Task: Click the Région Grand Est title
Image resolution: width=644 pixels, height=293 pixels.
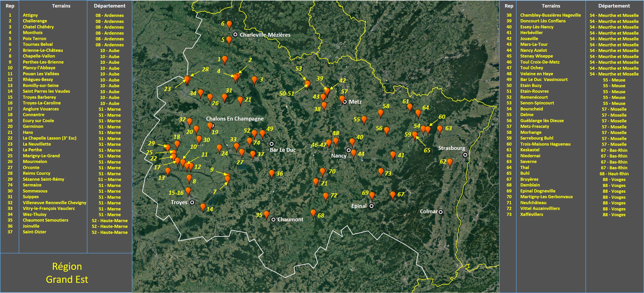Action: click(67, 273)
